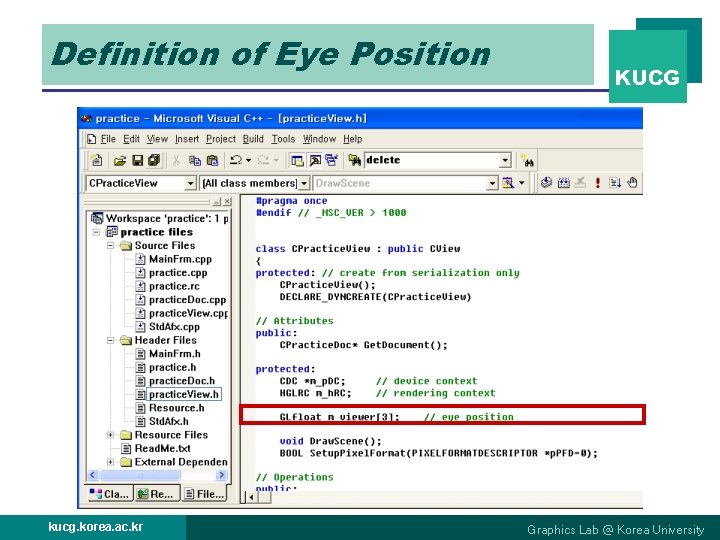Screen dimensions: 720x540
Task: Click the Open file toolbar icon
Action: [120, 160]
